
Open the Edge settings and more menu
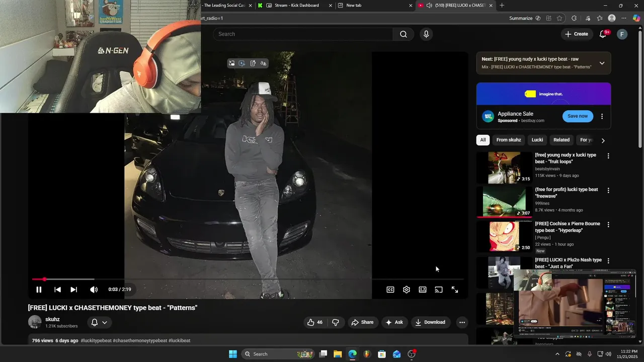pyautogui.click(x=624, y=18)
